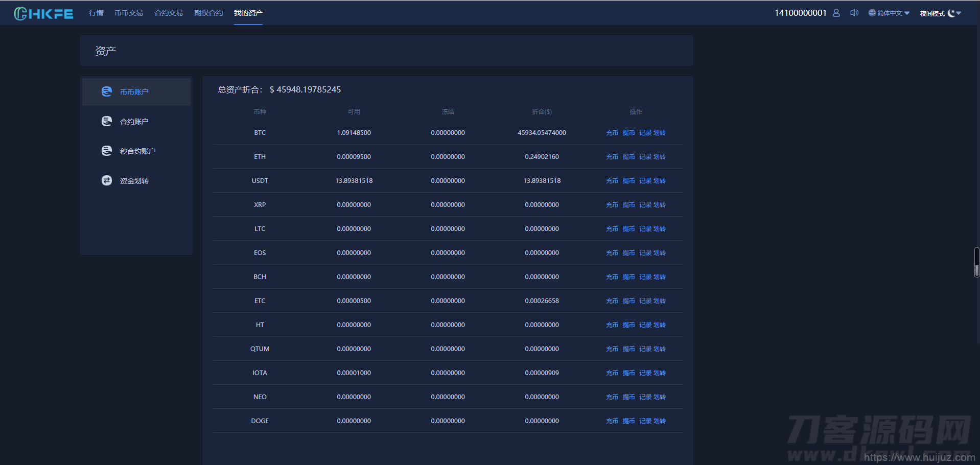Image resolution: width=980 pixels, height=465 pixels.
Task: Click 划转 in the USDT row
Action: click(x=660, y=181)
